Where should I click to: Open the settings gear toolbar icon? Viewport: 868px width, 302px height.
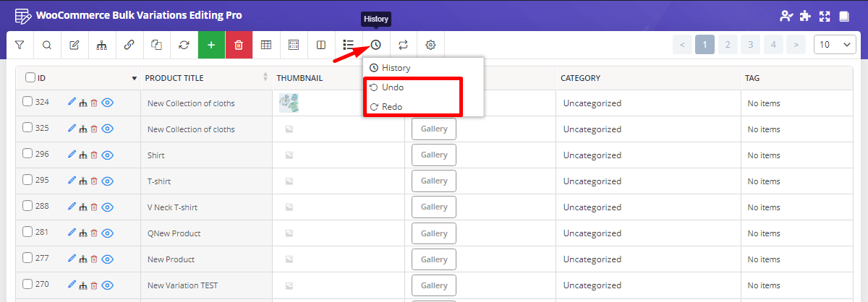point(430,45)
